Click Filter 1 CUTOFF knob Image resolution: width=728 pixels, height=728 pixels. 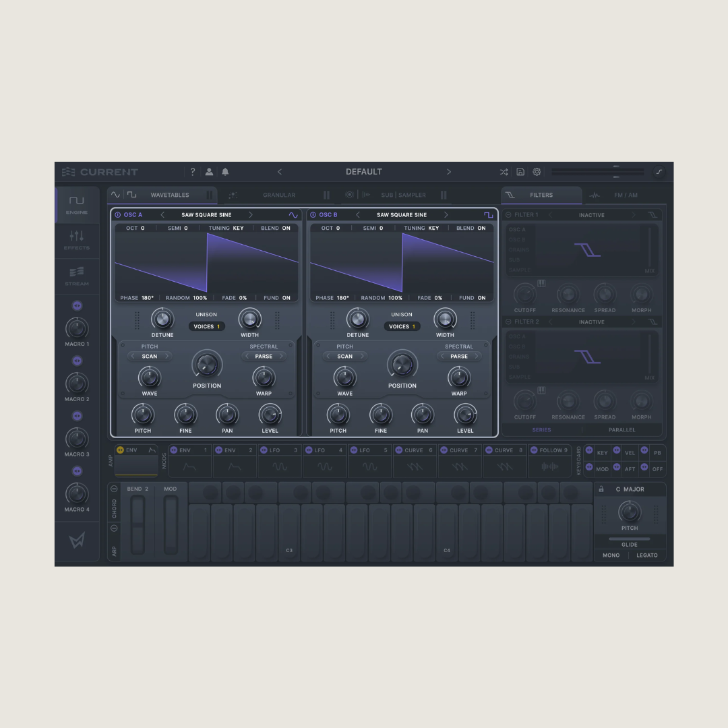click(x=524, y=295)
